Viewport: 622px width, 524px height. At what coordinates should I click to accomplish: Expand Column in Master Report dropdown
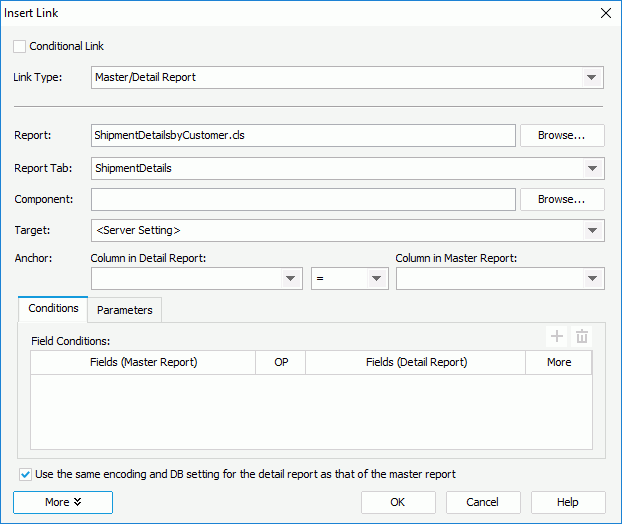(593, 279)
